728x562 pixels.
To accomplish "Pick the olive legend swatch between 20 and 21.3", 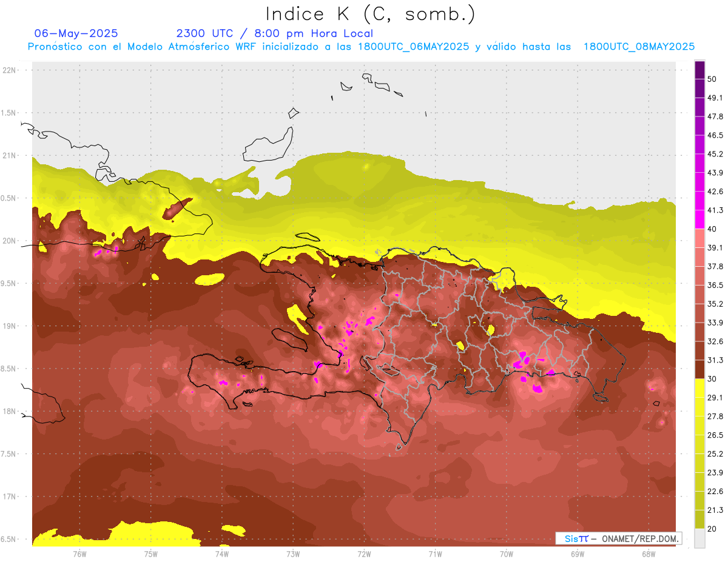I will pos(699,520).
